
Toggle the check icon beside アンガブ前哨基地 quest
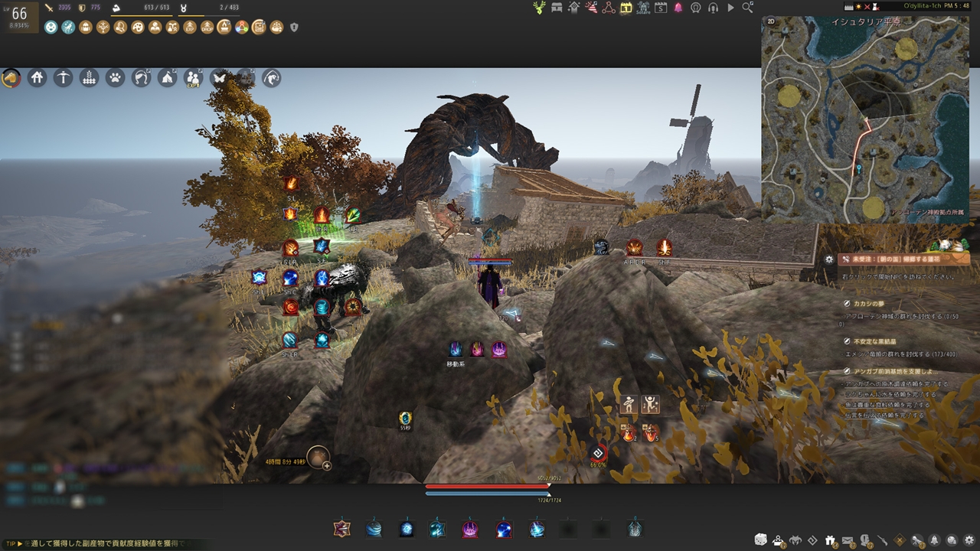(x=847, y=371)
